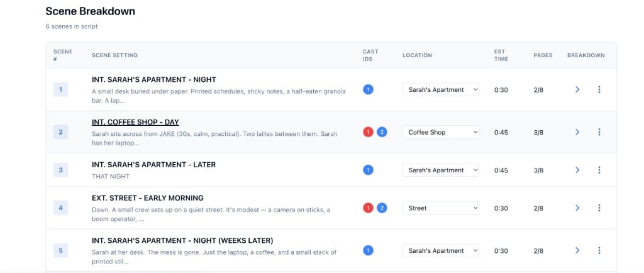644x273 pixels.
Task: Click SCENE SETTING column header
Action: pos(114,55)
